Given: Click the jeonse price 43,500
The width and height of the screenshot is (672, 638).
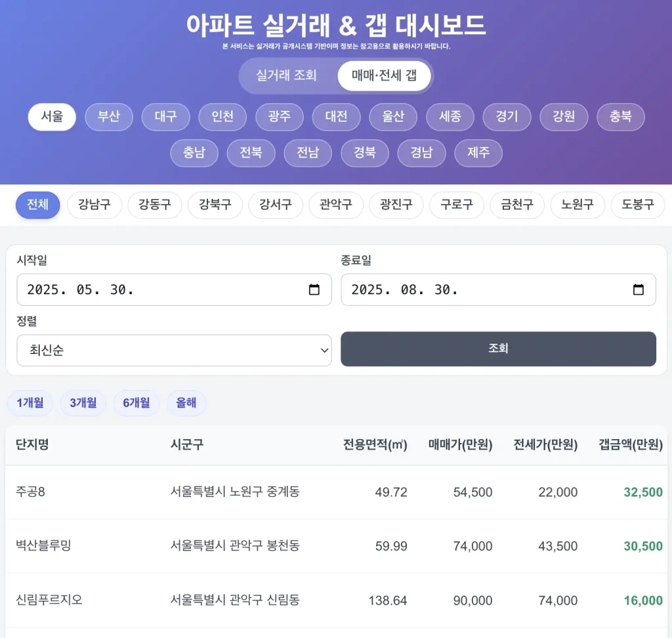Looking at the screenshot, I should [x=558, y=546].
